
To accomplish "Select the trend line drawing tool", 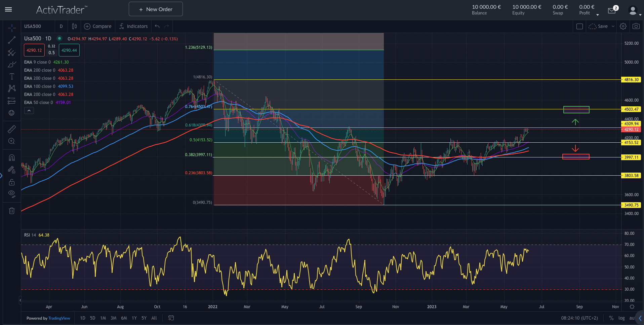I will pyautogui.click(x=12, y=40).
